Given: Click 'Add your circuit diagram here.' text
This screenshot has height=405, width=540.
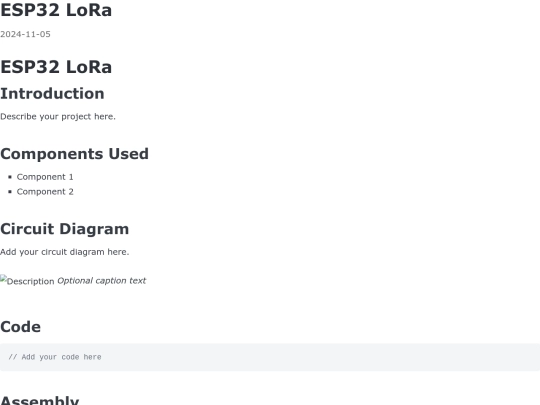Looking at the screenshot, I should point(65,252).
